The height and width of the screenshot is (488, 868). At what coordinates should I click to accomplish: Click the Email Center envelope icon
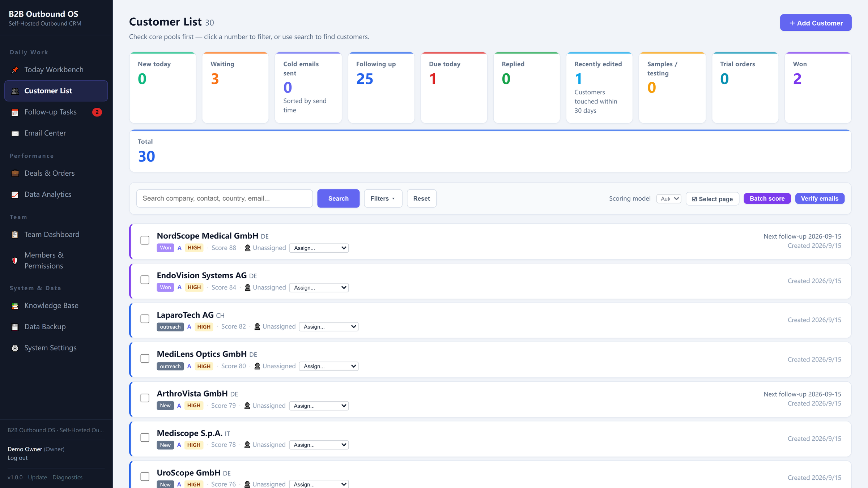(x=15, y=133)
